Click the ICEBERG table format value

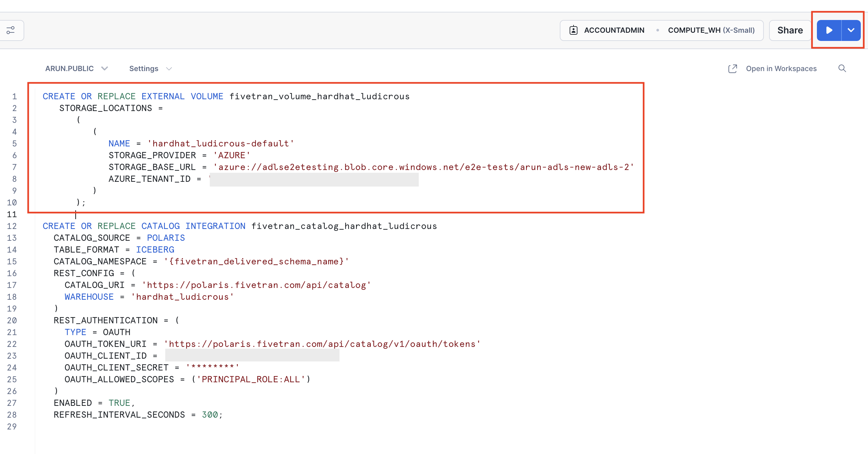click(x=155, y=250)
